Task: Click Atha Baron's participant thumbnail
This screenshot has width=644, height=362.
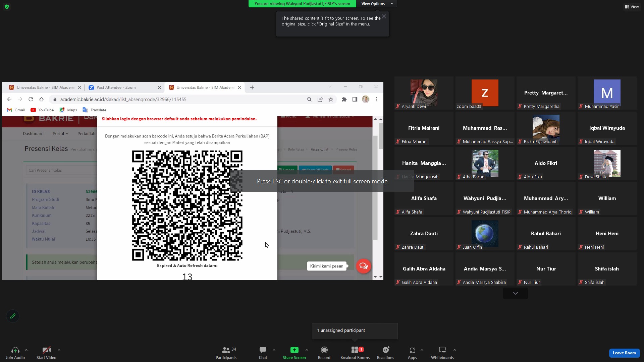Action: (485, 163)
